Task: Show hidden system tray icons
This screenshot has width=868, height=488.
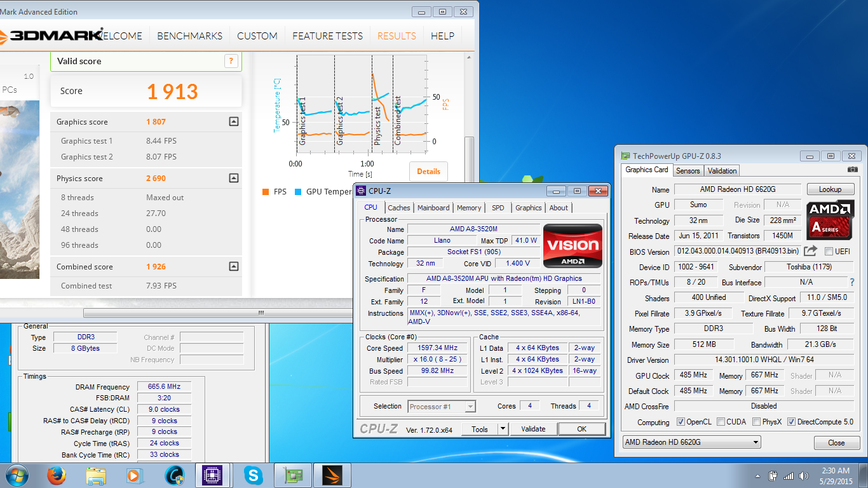Action: point(758,476)
